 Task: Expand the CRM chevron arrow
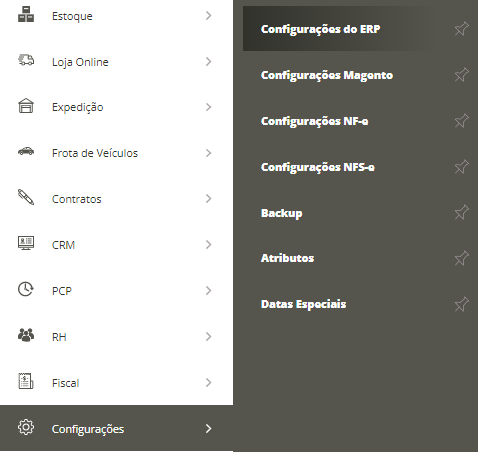pyautogui.click(x=208, y=245)
